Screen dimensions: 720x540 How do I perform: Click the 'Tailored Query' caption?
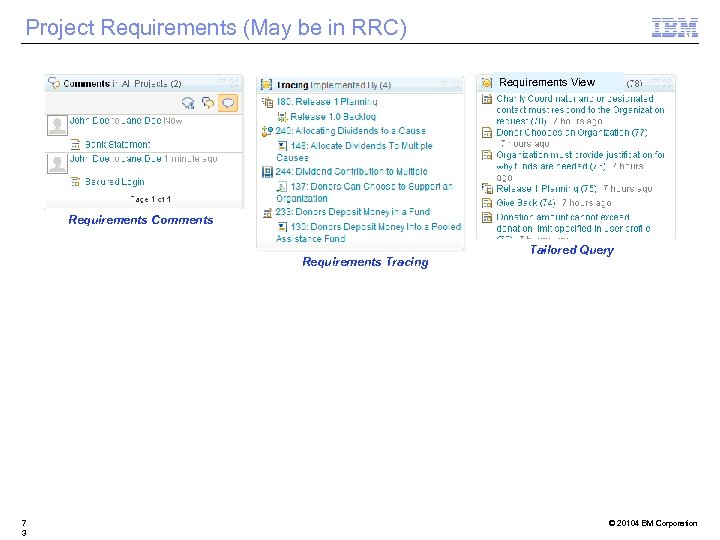point(572,250)
